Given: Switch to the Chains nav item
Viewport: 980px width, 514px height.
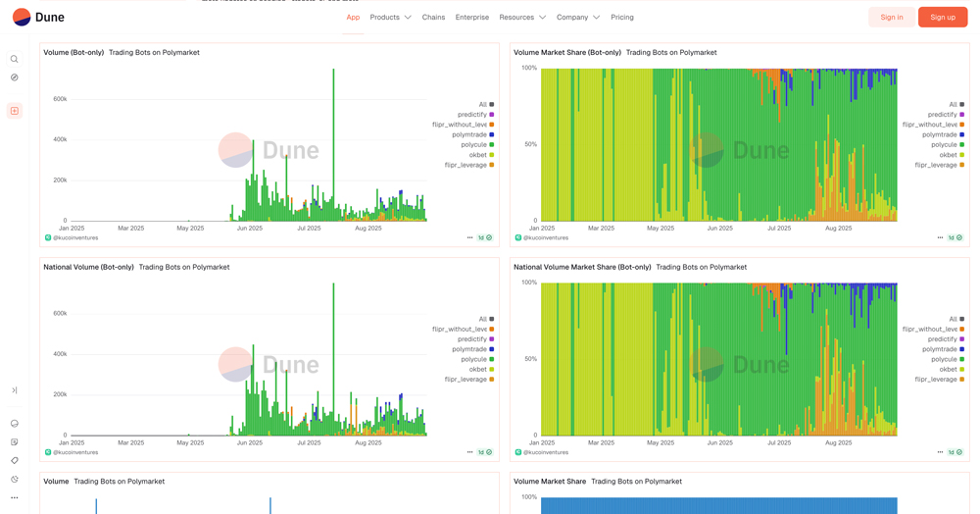Looking at the screenshot, I should [433, 17].
